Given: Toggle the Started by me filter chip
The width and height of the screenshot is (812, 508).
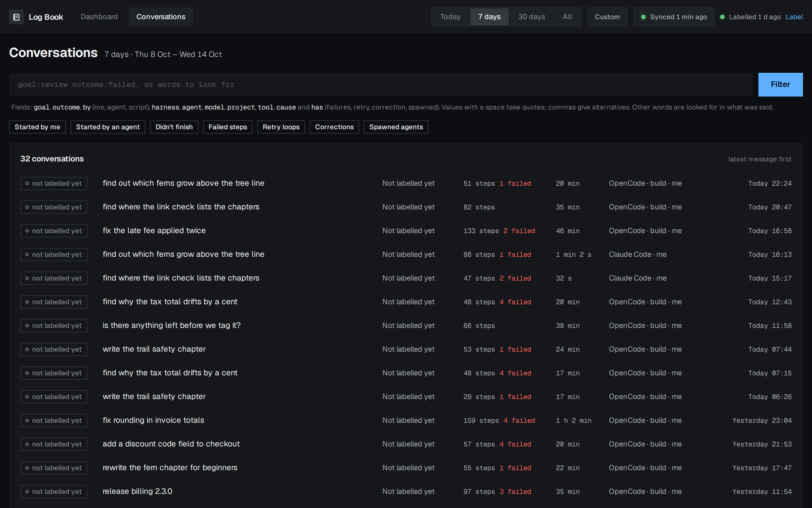Looking at the screenshot, I should click(x=37, y=127).
